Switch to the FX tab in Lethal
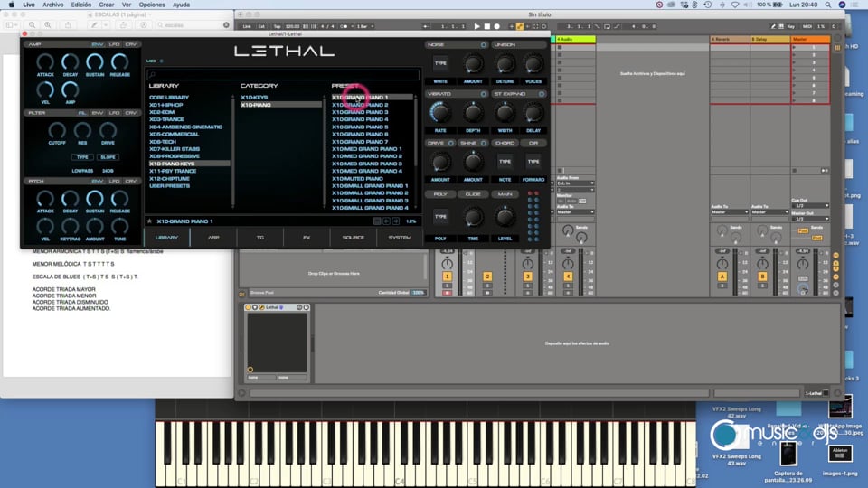 (x=307, y=238)
